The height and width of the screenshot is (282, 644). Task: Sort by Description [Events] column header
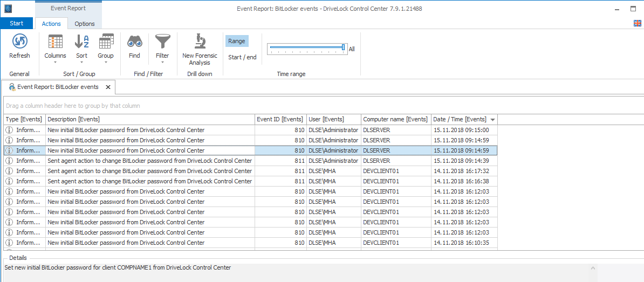[150, 120]
